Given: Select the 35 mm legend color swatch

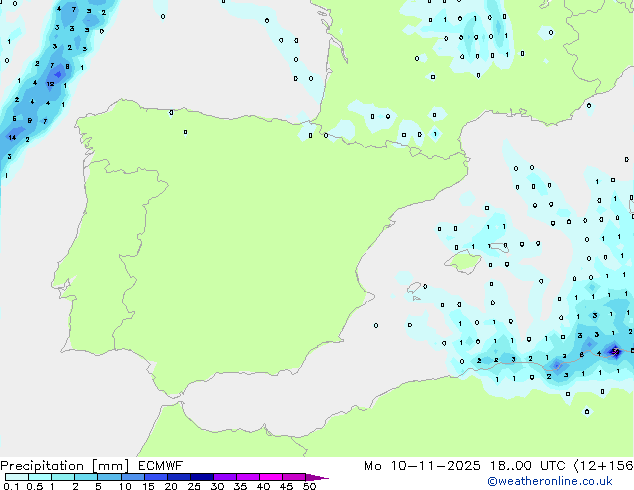Looking at the screenshot, I should (x=247, y=477).
